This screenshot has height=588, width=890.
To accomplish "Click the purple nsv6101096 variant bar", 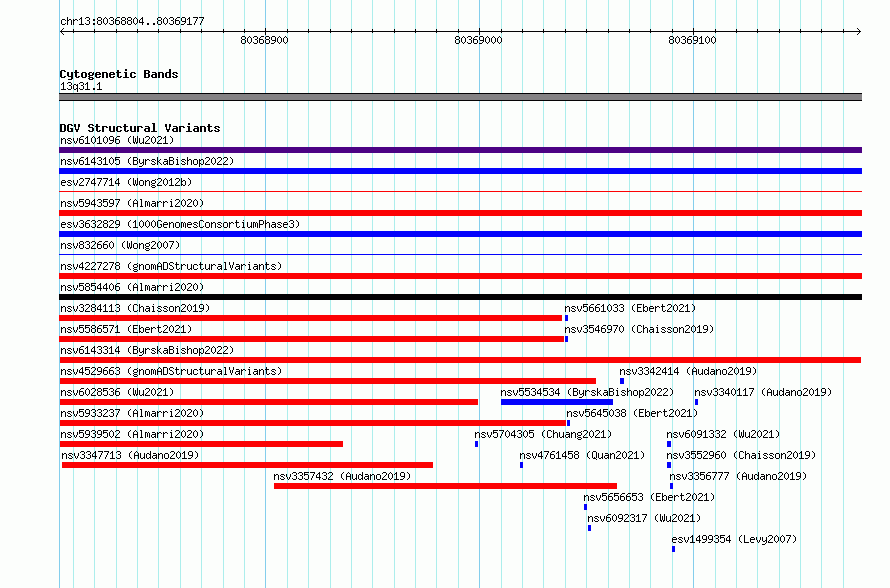I will [460, 150].
